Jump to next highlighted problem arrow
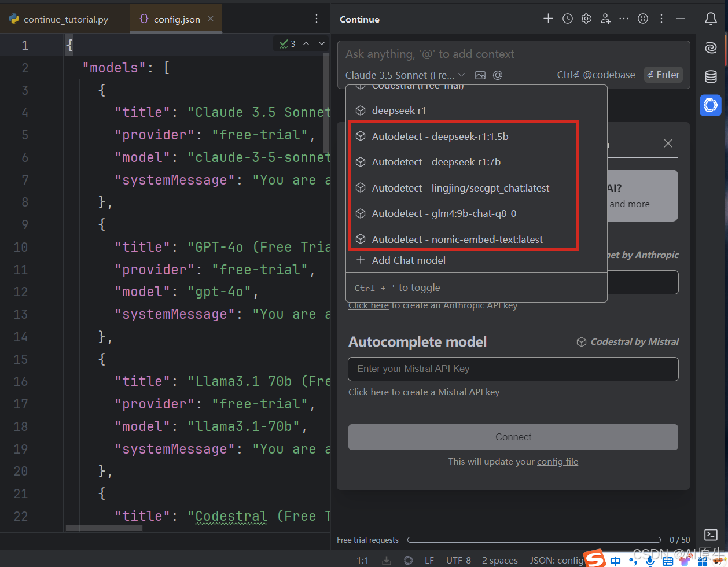 pyautogui.click(x=322, y=43)
